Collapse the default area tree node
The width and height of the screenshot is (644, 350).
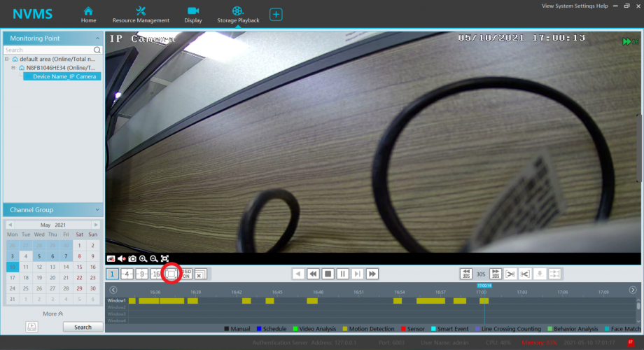(x=8, y=59)
